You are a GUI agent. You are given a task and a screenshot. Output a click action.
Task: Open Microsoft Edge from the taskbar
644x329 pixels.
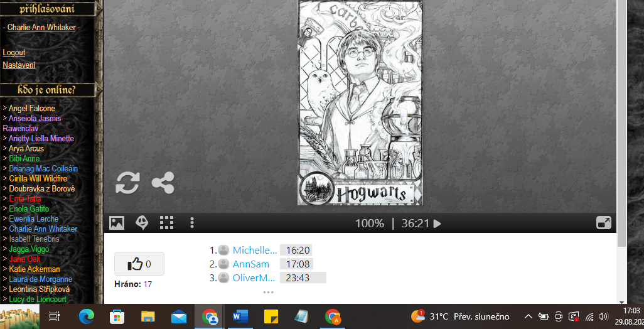(x=86, y=316)
